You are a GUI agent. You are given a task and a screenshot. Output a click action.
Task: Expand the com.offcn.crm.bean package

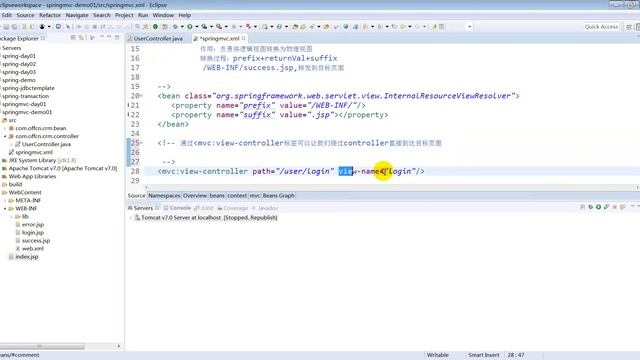[5, 128]
